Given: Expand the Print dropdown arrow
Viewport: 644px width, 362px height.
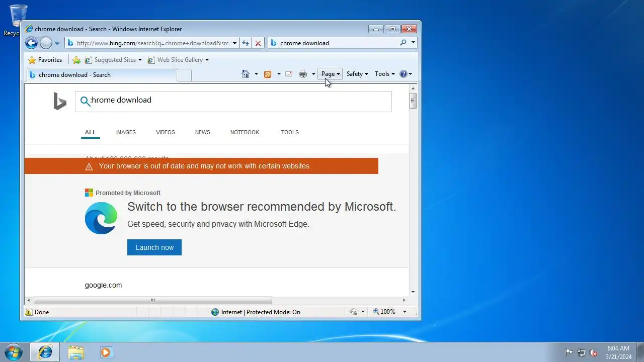Looking at the screenshot, I should click(x=313, y=74).
